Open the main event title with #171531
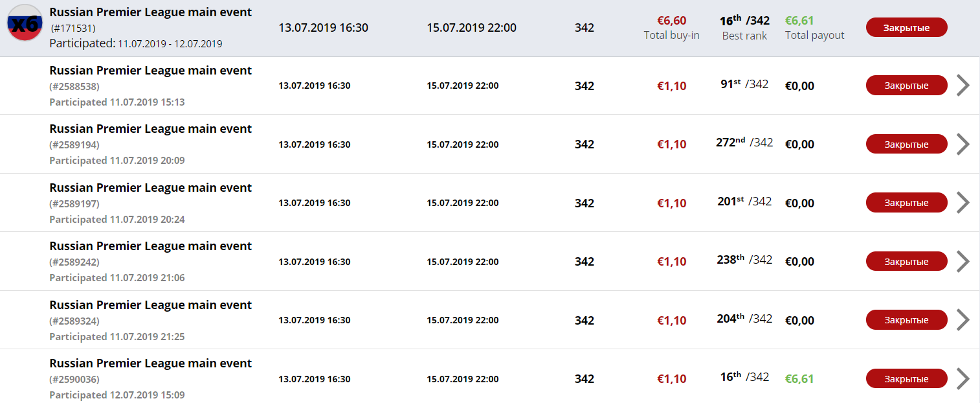980x403 pixels. click(151, 12)
